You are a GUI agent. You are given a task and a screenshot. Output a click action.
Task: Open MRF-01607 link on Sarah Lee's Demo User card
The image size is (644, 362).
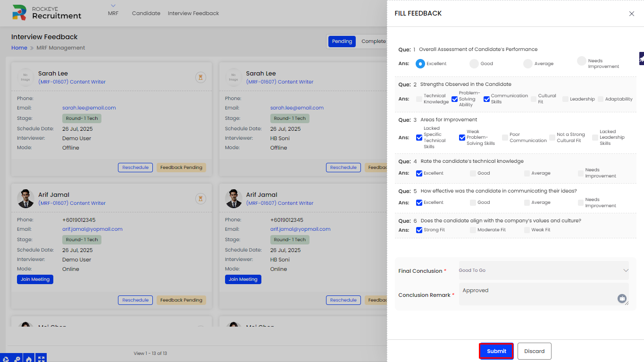72,82
